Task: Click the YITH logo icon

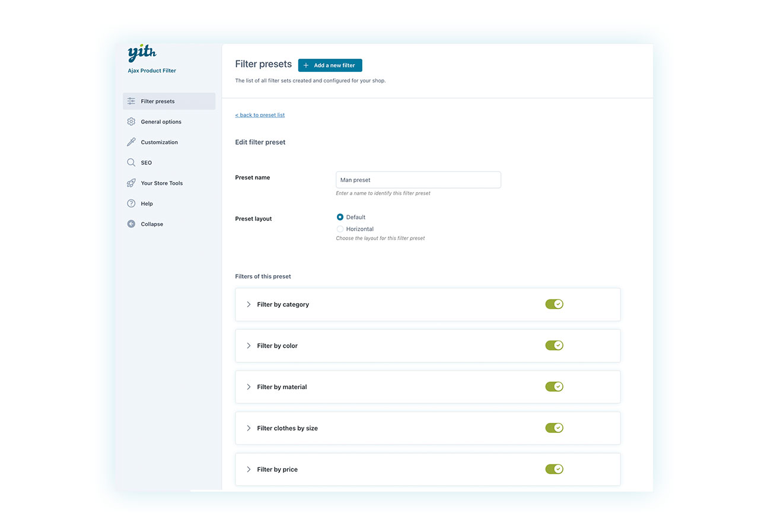Action: pyautogui.click(x=142, y=53)
